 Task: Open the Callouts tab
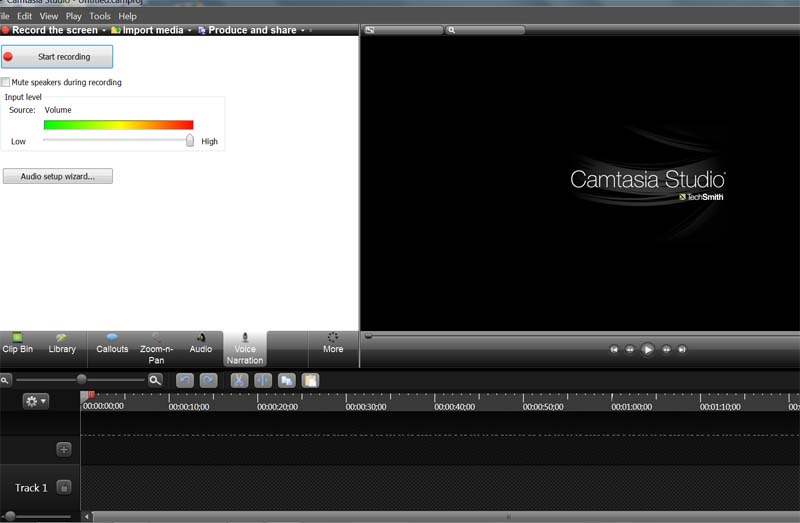coord(112,344)
